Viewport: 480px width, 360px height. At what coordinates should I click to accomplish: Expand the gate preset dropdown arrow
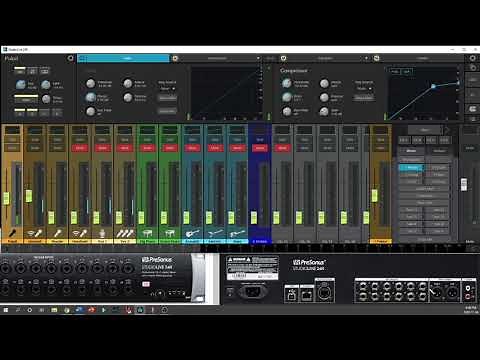(258, 58)
